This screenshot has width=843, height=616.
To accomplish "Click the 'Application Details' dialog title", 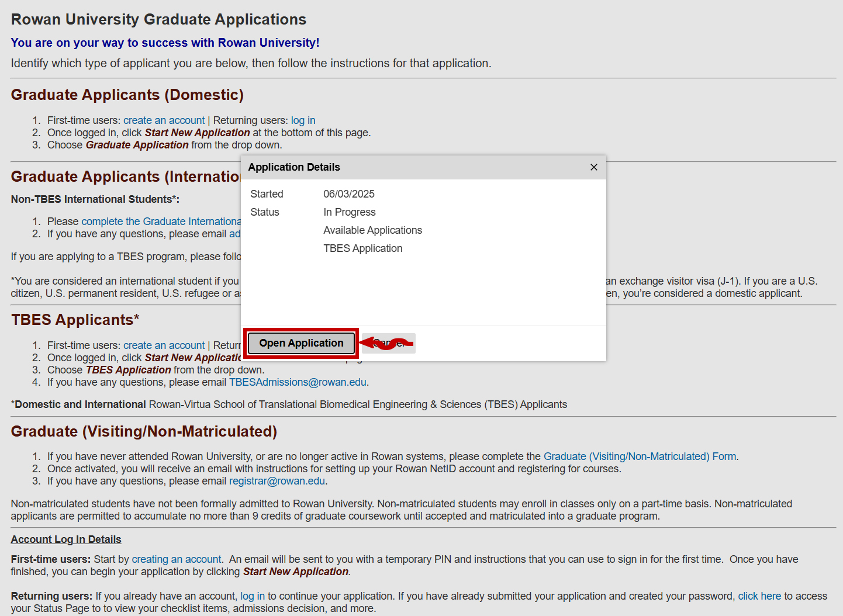I will pyautogui.click(x=294, y=167).
